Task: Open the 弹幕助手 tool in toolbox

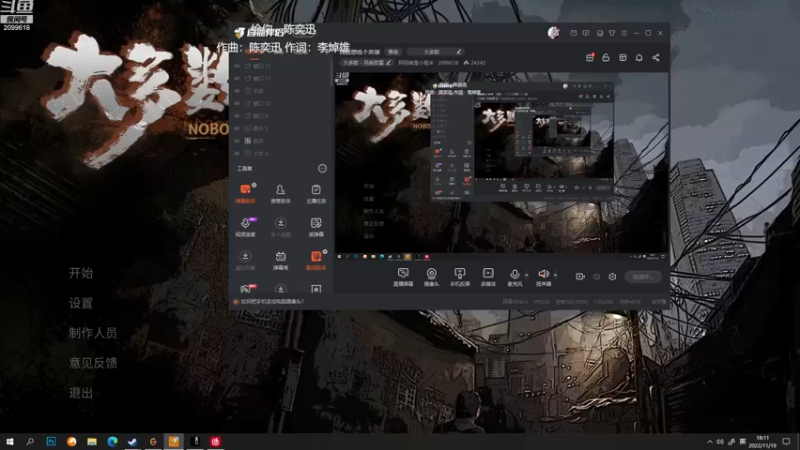Action: [245, 193]
